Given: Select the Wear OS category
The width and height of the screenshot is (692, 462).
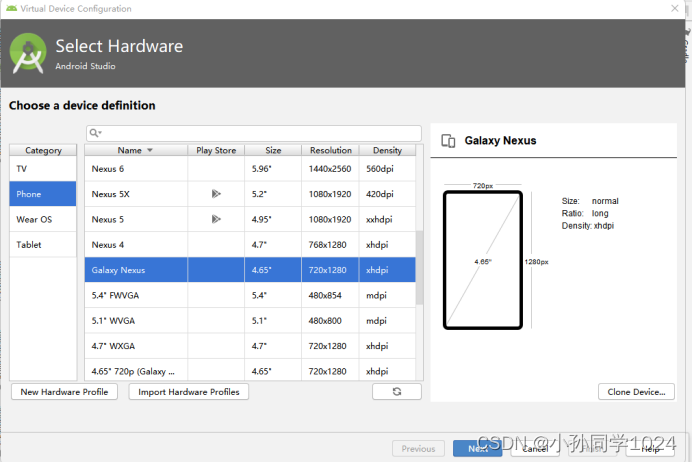Looking at the screenshot, I should 43,219.
